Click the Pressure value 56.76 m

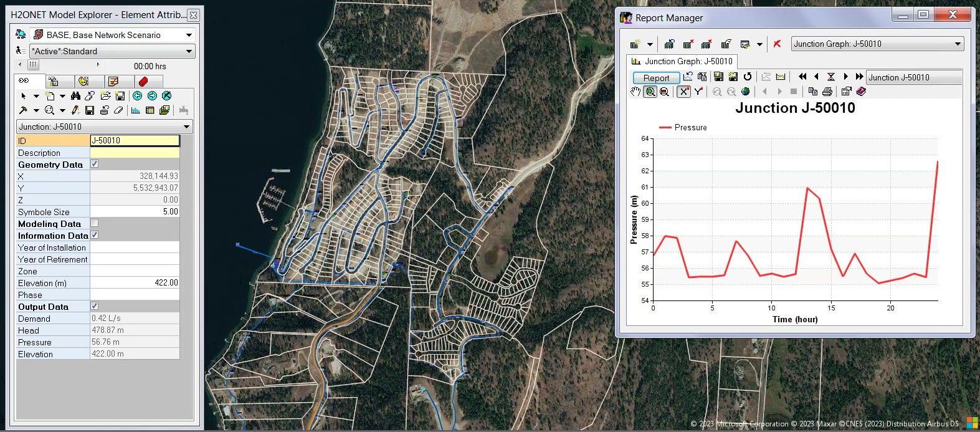(x=135, y=342)
